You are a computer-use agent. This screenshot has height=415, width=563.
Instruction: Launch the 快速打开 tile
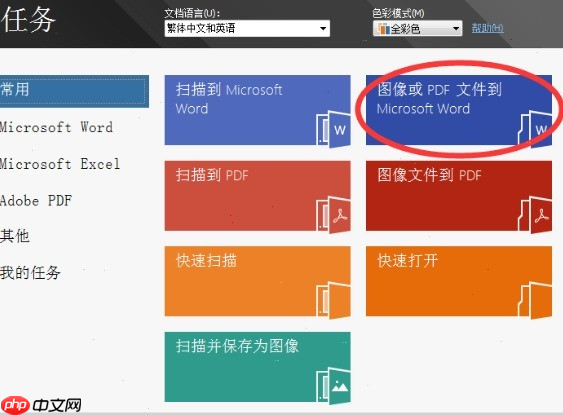pos(459,281)
